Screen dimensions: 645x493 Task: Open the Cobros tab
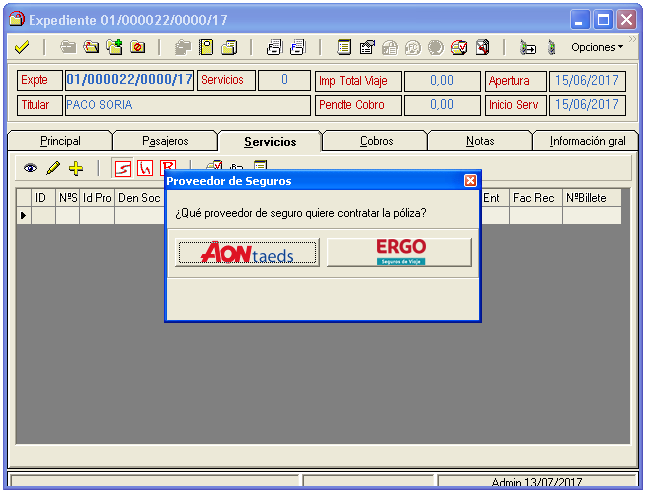376,141
